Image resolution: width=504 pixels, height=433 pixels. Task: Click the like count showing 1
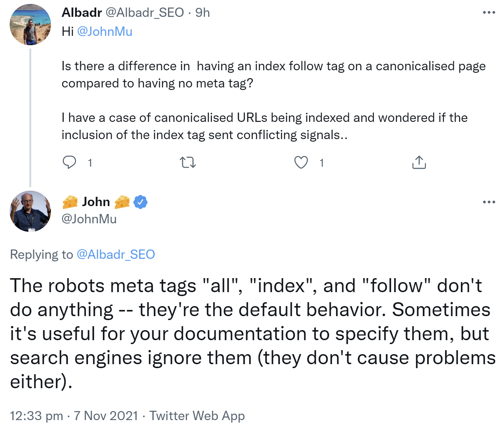pos(321,163)
